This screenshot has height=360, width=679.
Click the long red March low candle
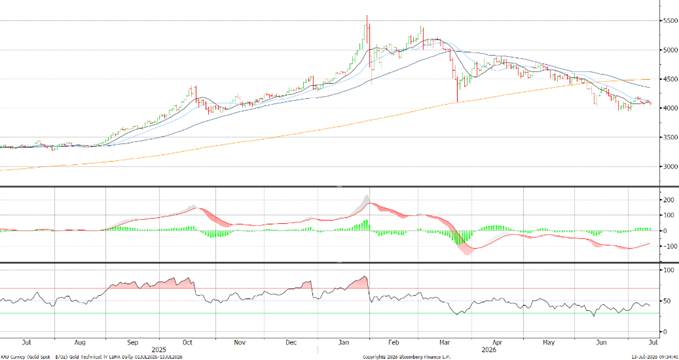point(457,90)
